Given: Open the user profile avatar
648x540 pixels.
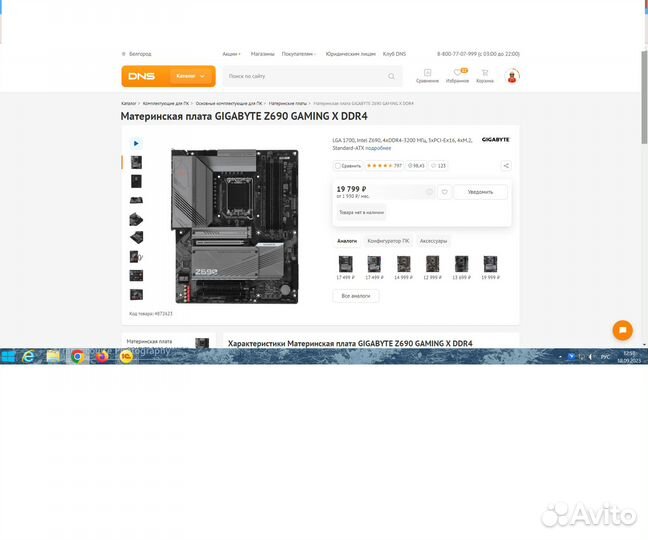Looking at the screenshot, I should click(512, 76).
